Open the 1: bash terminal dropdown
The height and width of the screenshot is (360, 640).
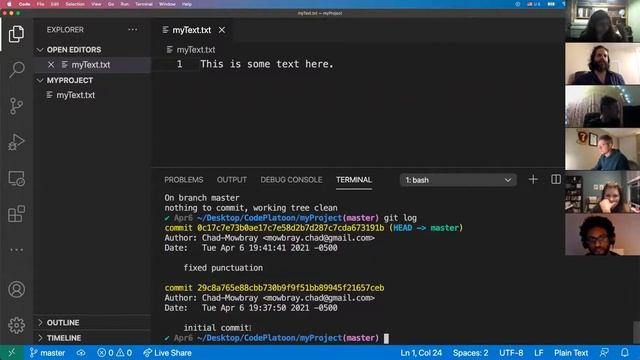[458, 180]
